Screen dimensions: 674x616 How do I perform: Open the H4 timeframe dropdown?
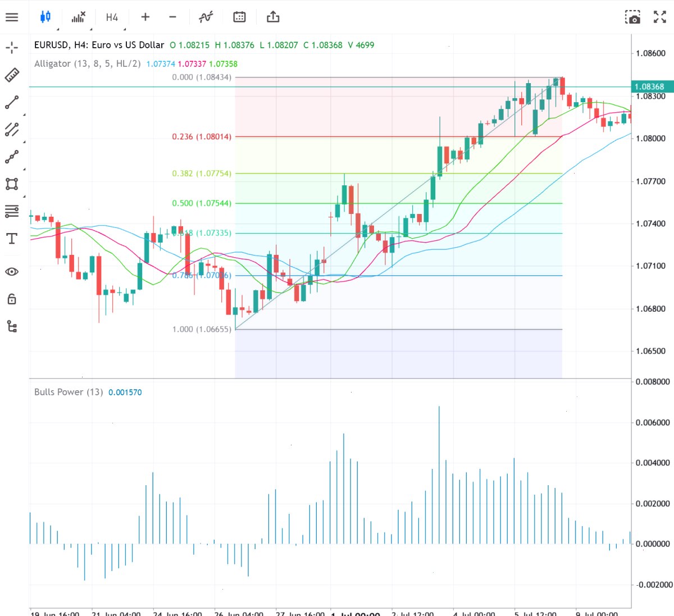pos(112,17)
